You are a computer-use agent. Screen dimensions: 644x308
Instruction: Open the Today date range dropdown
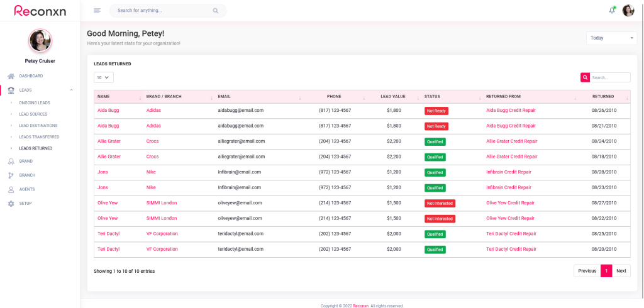point(611,38)
